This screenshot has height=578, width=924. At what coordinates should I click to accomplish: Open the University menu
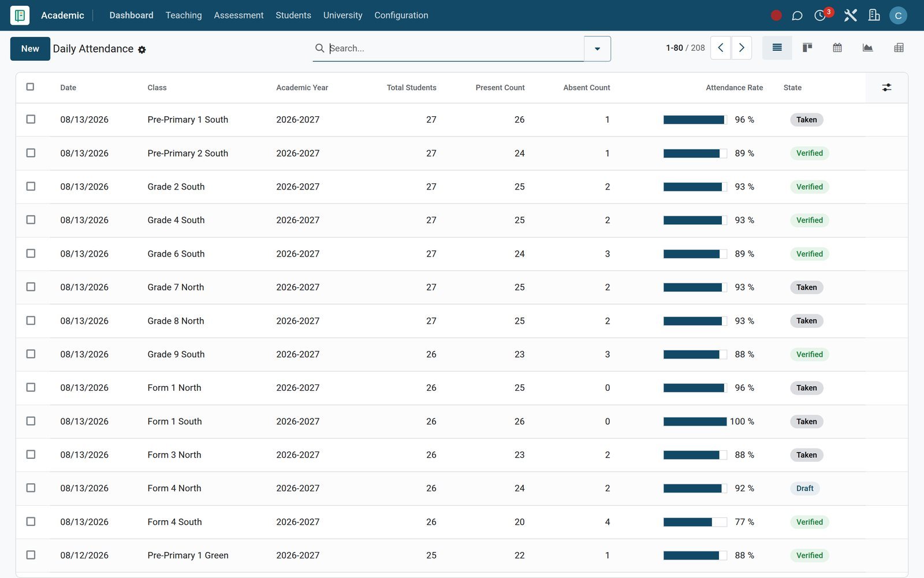(x=342, y=16)
